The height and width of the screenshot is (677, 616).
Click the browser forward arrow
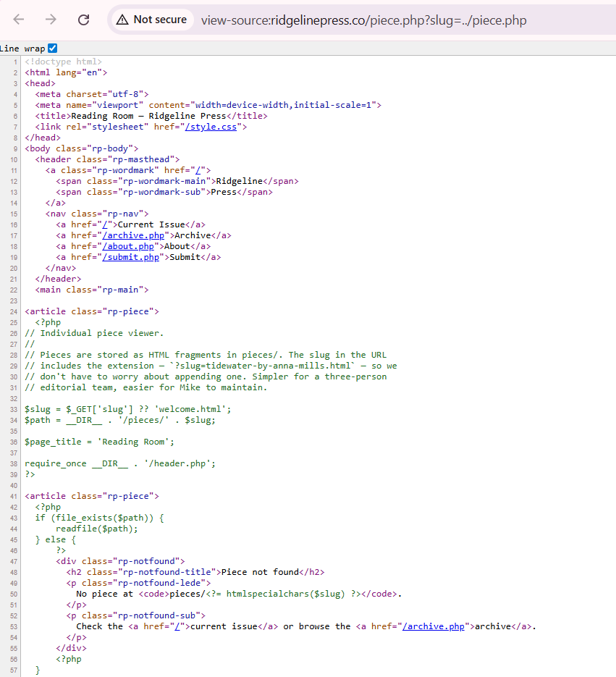[x=51, y=20]
